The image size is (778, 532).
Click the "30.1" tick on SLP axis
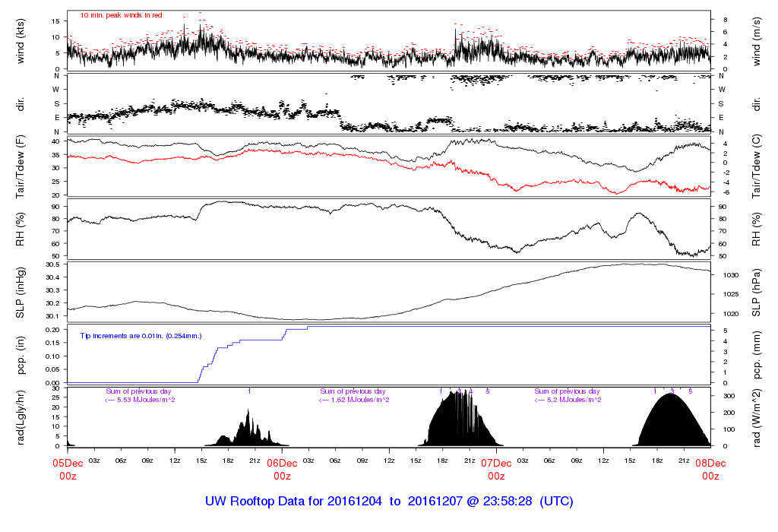(x=52, y=316)
